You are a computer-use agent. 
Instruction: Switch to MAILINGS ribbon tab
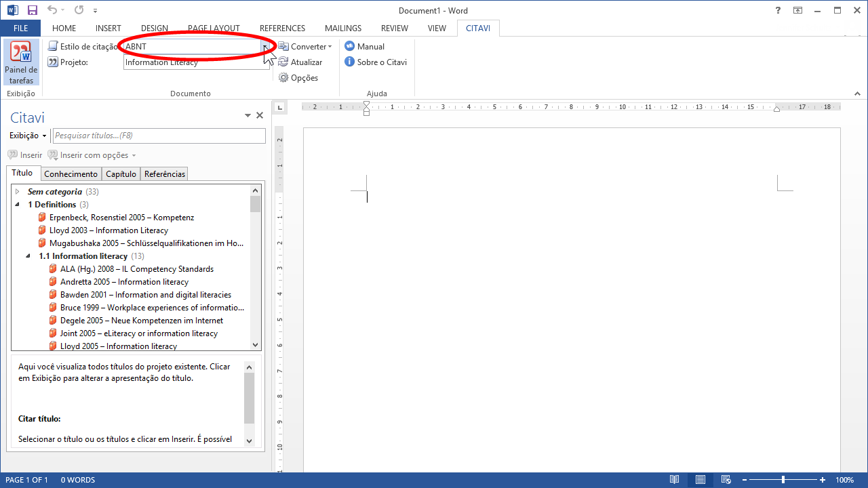pyautogui.click(x=343, y=28)
